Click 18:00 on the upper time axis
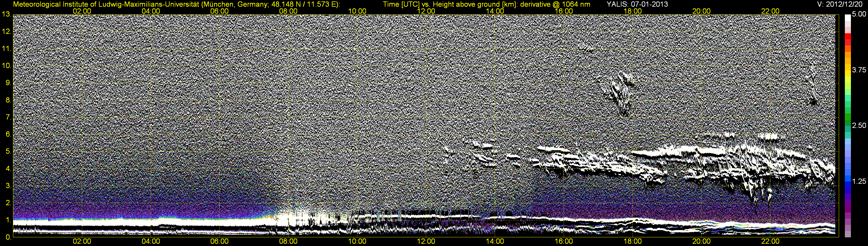 [x=632, y=11]
